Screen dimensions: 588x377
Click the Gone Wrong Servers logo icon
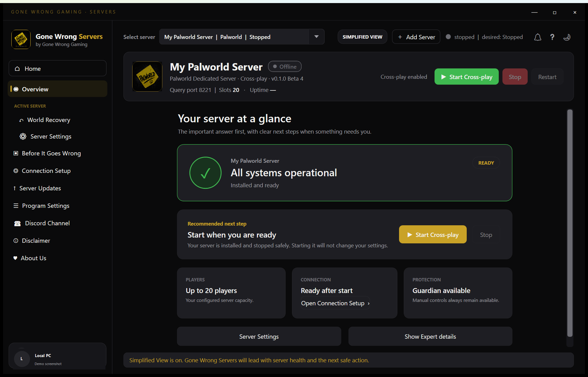(x=21, y=39)
